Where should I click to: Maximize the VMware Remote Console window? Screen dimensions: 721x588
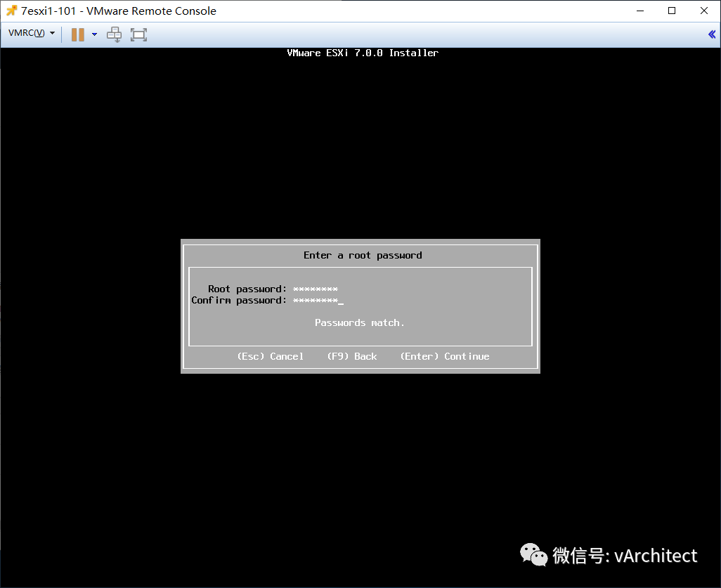(x=672, y=11)
